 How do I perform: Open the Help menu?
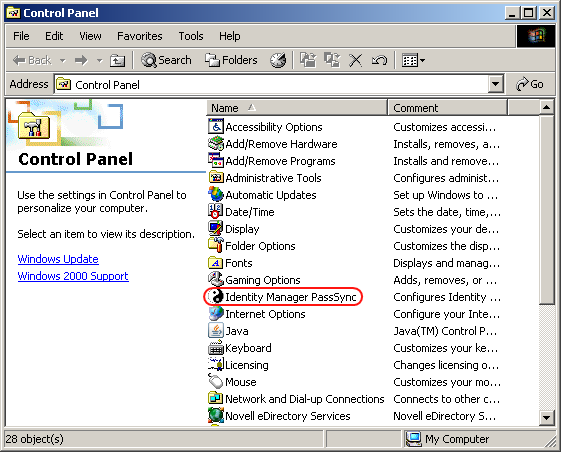tap(230, 36)
